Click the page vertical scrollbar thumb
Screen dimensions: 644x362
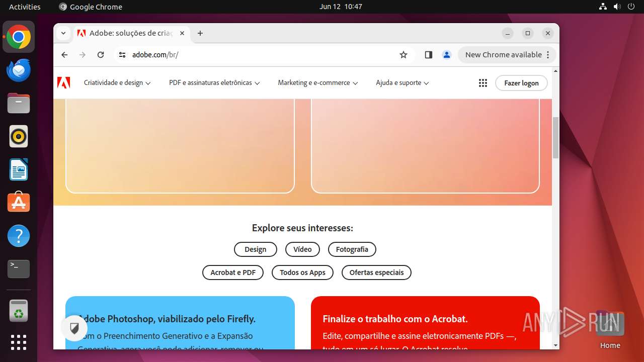point(555,138)
